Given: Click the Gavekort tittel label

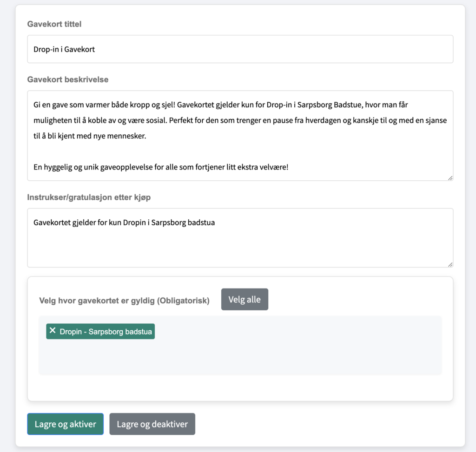Looking at the screenshot, I should click(54, 24).
